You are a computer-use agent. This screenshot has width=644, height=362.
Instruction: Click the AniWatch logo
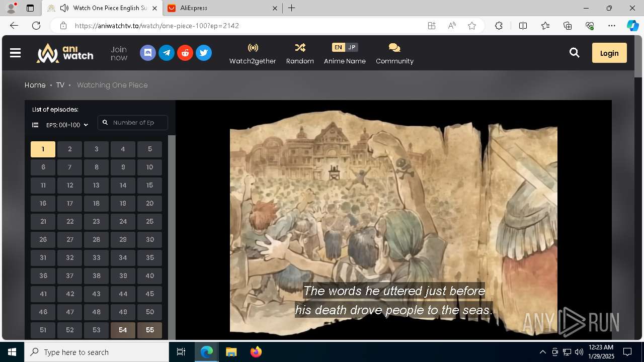coord(65,53)
